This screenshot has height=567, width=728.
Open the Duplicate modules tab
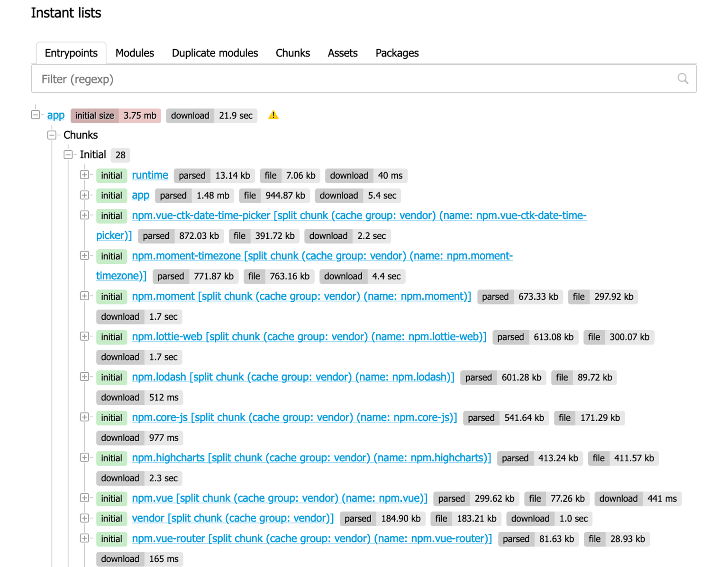[215, 53]
